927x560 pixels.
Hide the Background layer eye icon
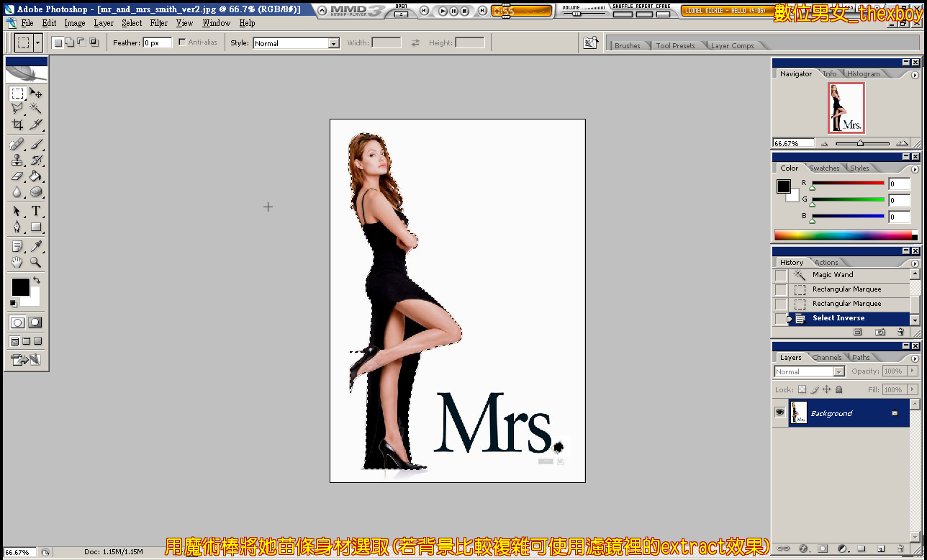779,412
